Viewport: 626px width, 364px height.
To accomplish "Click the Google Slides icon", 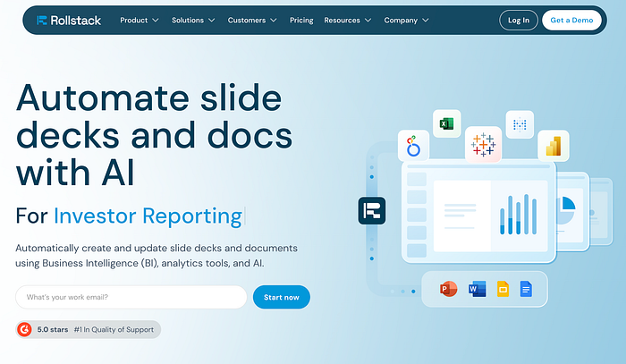I will [503, 289].
